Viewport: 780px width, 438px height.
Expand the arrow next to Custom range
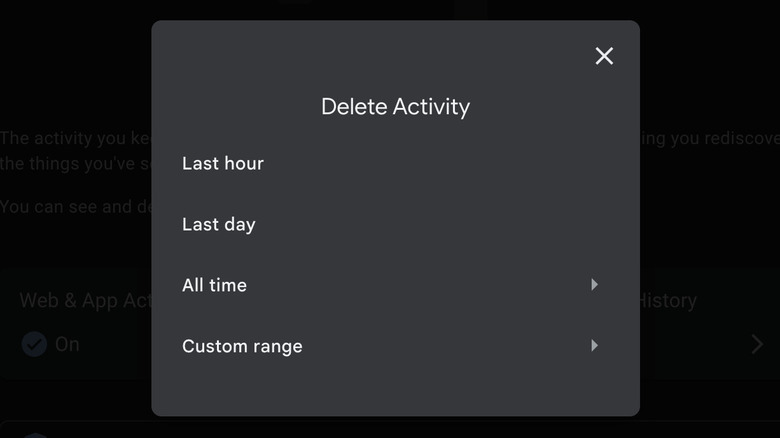tap(594, 346)
